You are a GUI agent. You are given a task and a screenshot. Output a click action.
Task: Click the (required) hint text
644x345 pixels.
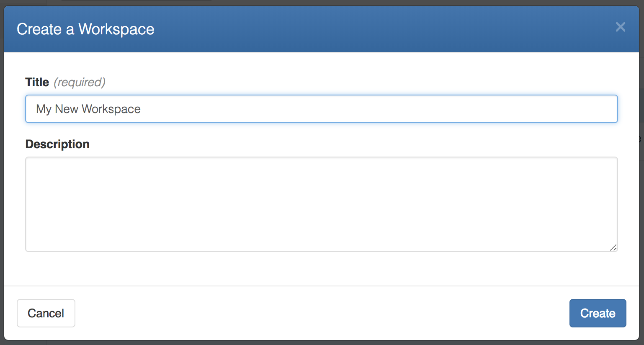80,82
